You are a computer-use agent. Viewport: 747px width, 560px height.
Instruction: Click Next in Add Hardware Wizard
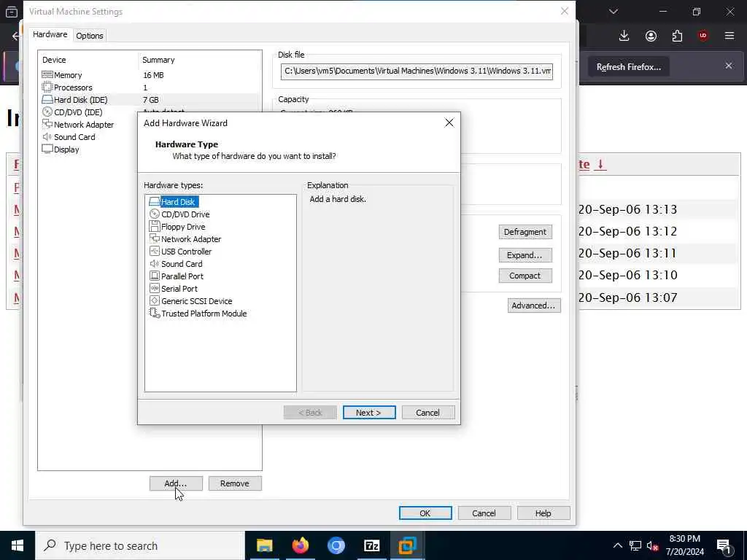pyautogui.click(x=369, y=413)
